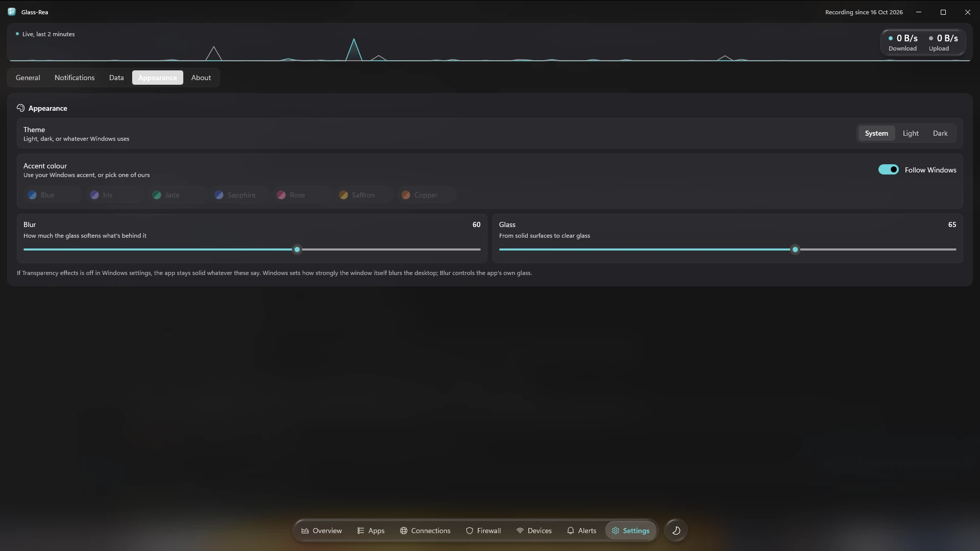
Task: Click the Appearance section palette icon
Action: [x=20, y=108]
